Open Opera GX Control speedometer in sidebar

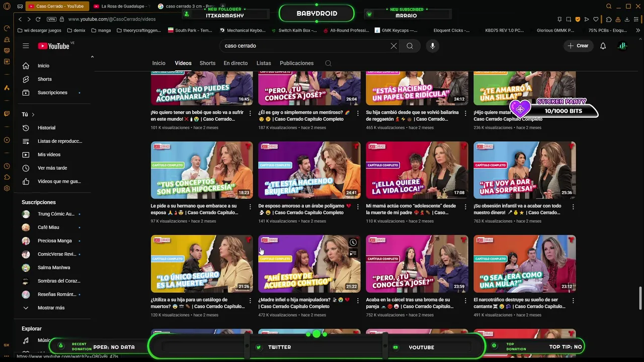click(7, 28)
